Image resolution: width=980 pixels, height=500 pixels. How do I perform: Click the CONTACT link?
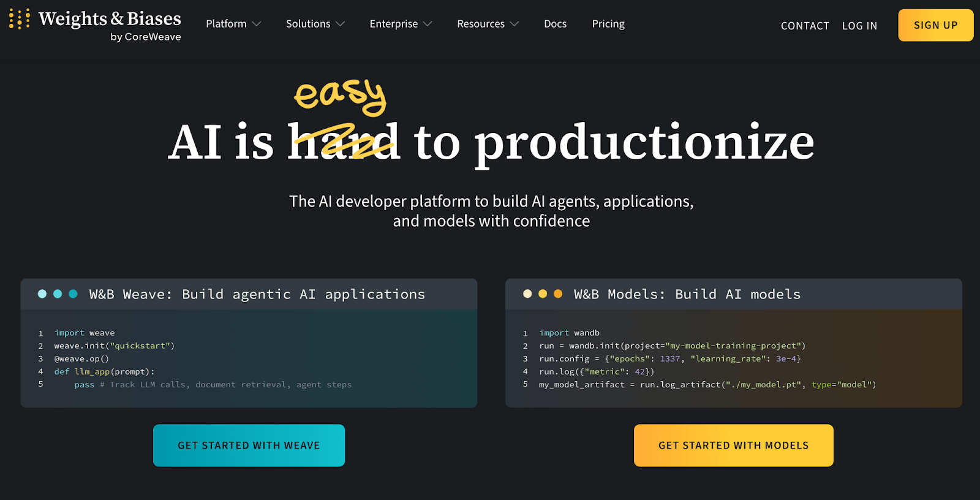pos(805,26)
